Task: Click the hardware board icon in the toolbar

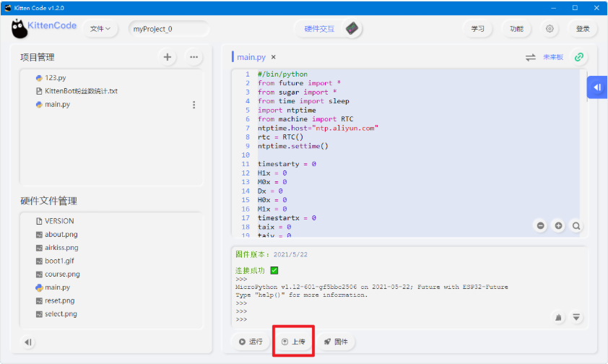Action: [352, 28]
